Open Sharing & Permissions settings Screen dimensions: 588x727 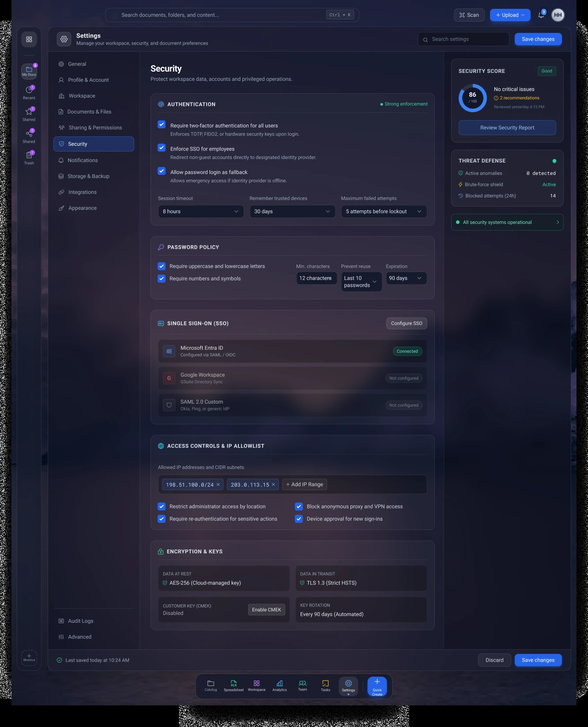[94, 128]
